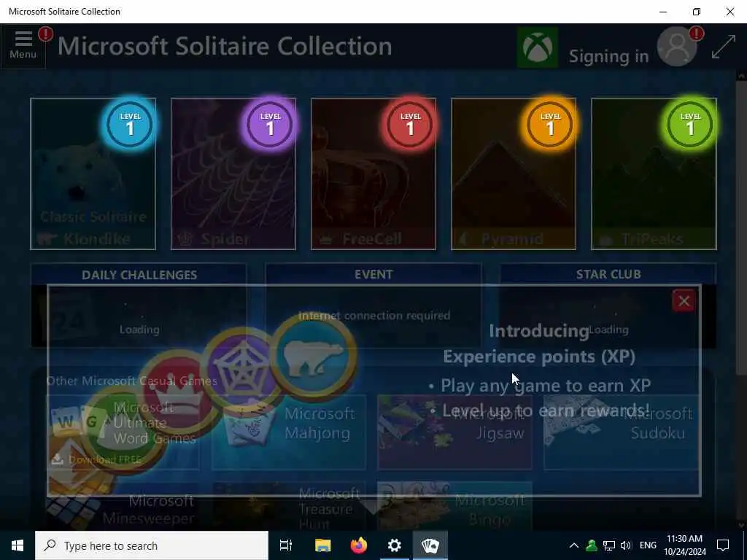Launch the TriPeaks game tile
747x560 pixels.
[654, 174]
